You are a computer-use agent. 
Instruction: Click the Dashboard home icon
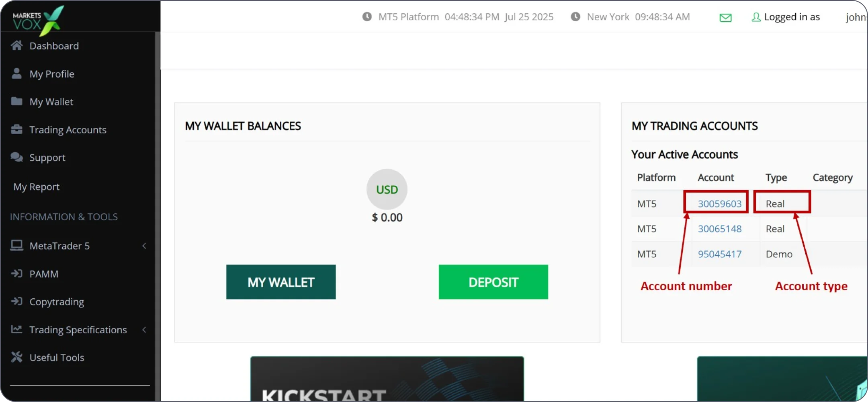[x=16, y=45]
